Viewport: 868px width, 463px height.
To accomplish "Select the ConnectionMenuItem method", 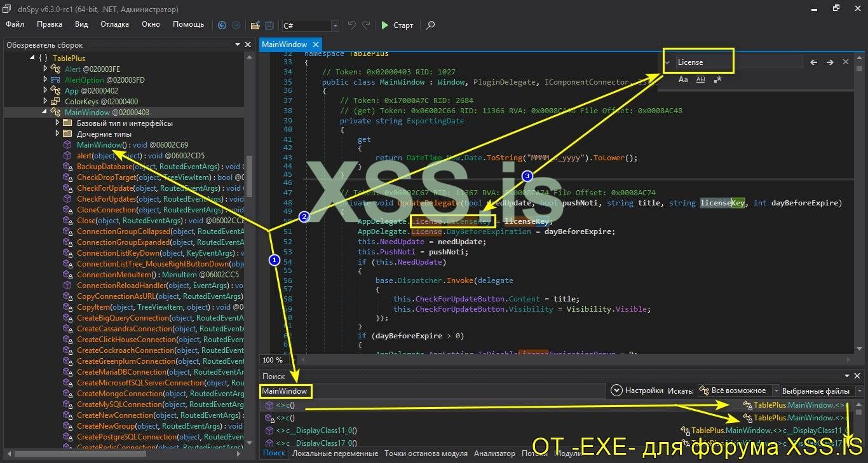I will 151,275.
